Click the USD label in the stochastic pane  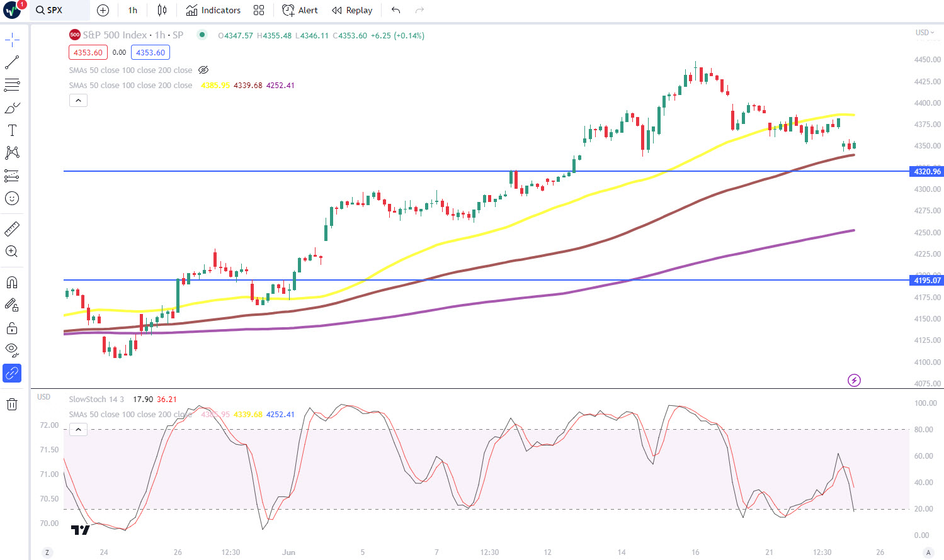[43, 397]
